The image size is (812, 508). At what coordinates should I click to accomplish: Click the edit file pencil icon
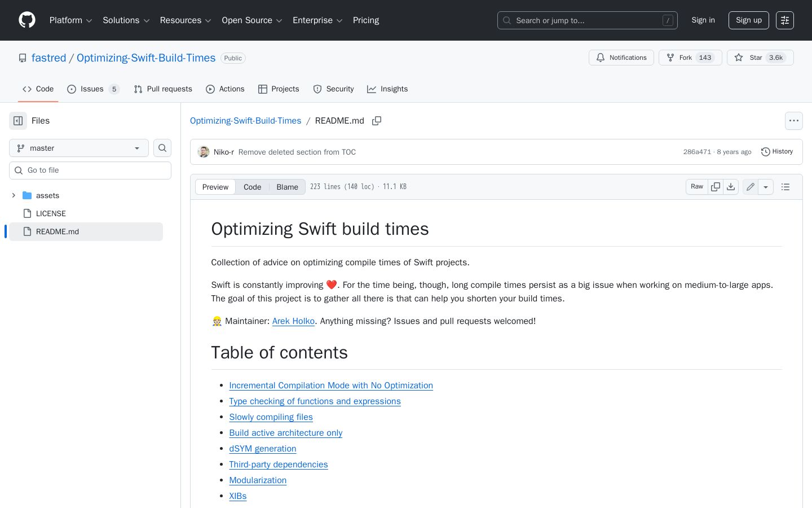click(751, 187)
